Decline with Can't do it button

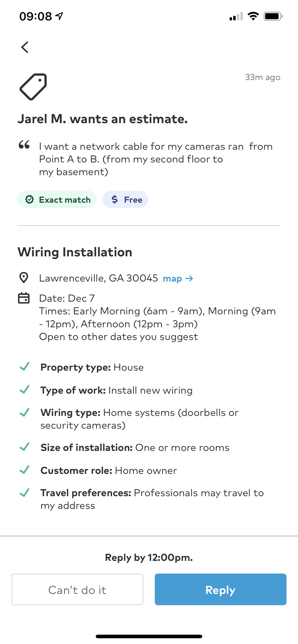pos(77,589)
